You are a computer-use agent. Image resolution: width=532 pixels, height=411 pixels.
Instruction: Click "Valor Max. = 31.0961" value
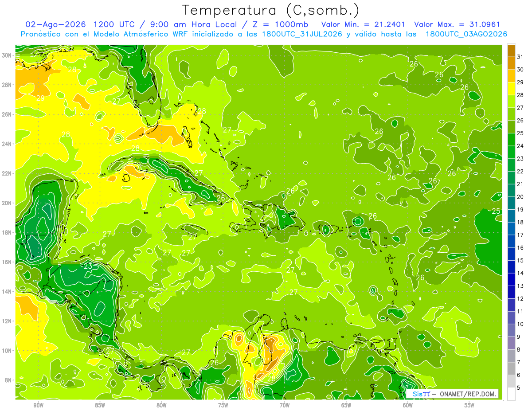(458, 24)
